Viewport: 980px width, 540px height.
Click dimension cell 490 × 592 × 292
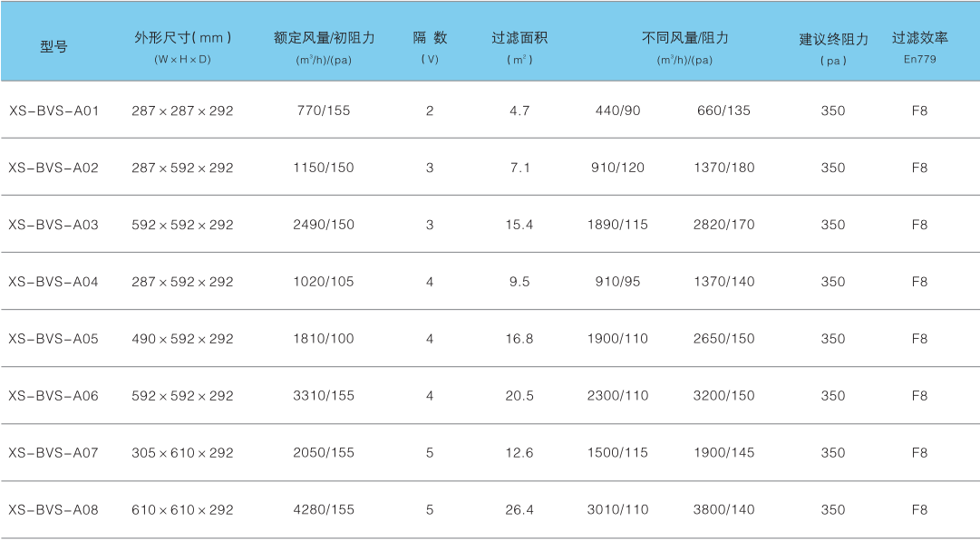tap(182, 339)
